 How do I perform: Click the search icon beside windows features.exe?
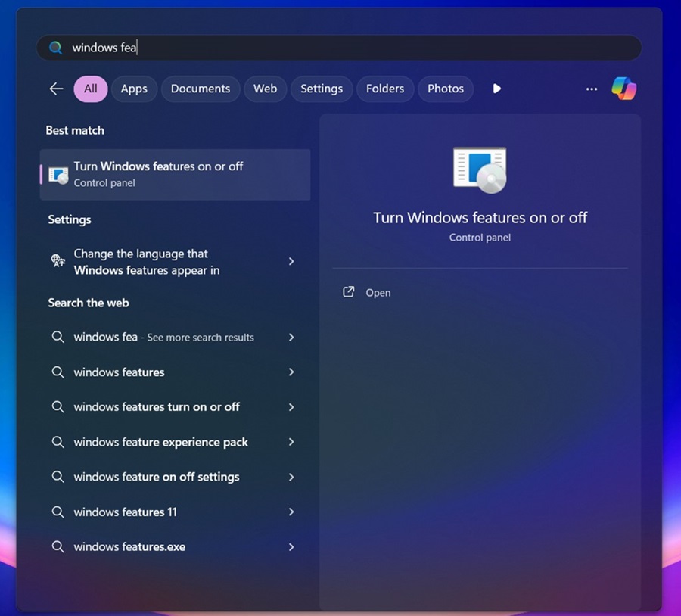pos(58,546)
